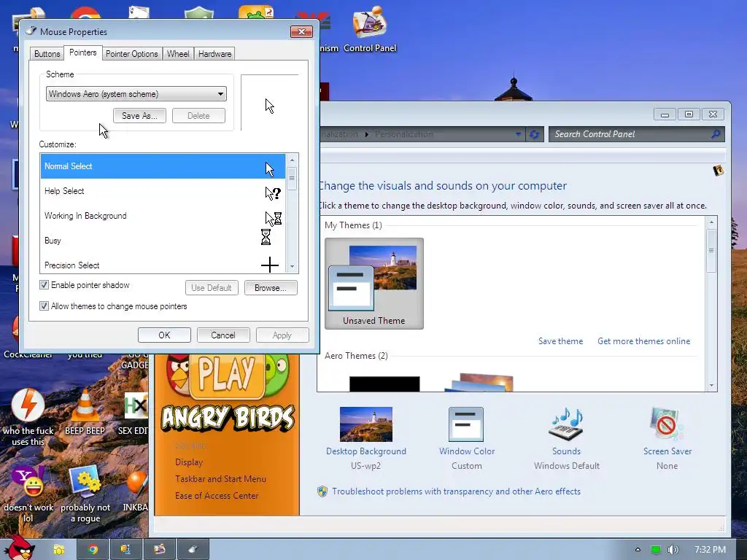The height and width of the screenshot is (560, 747).
Task: Show hidden tray icons arrow
Action: pos(638,550)
